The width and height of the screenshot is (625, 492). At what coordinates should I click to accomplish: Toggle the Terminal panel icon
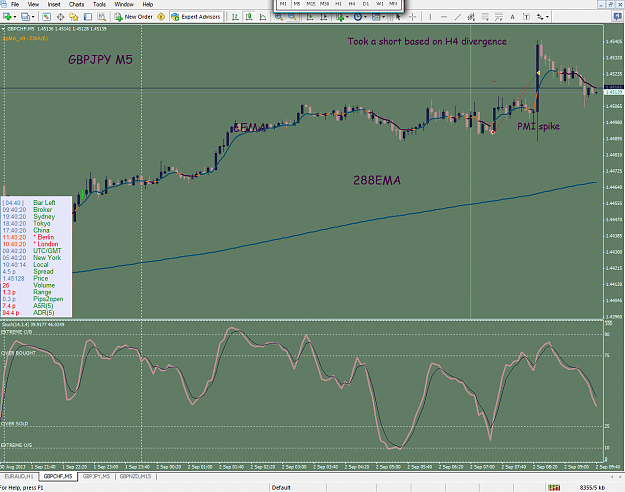tap(88, 17)
